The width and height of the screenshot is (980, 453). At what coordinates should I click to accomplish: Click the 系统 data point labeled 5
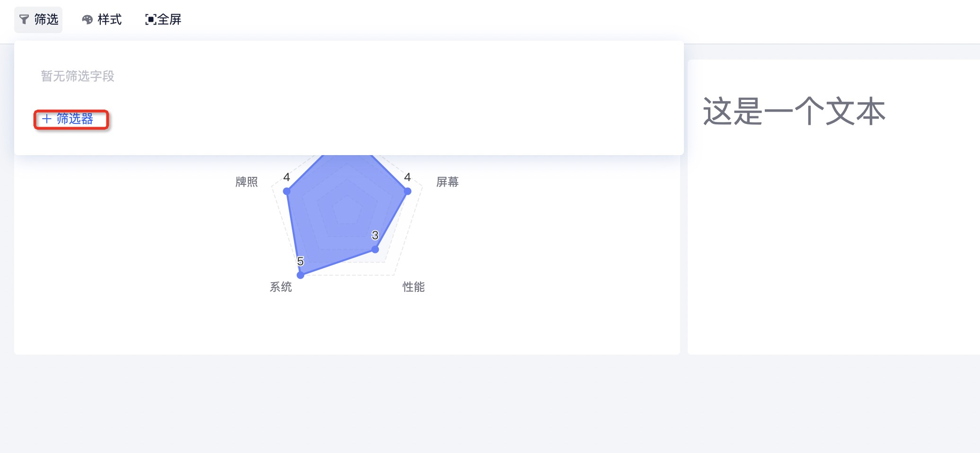click(300, 275)
